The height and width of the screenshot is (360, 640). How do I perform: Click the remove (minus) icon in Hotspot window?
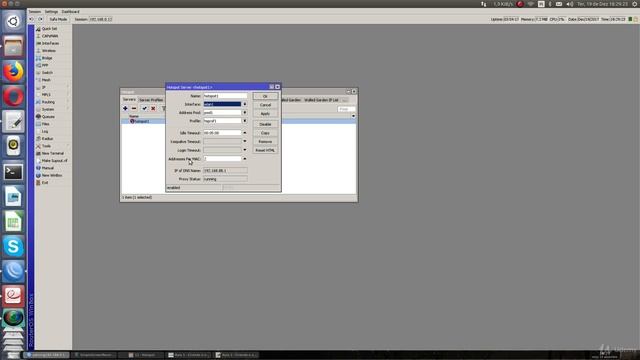pyautogui.click(x=134, y=109)
